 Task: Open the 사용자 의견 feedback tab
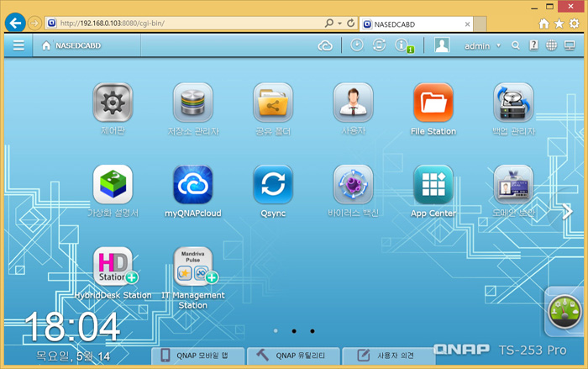pyautogui.click(x=389, y=356)
